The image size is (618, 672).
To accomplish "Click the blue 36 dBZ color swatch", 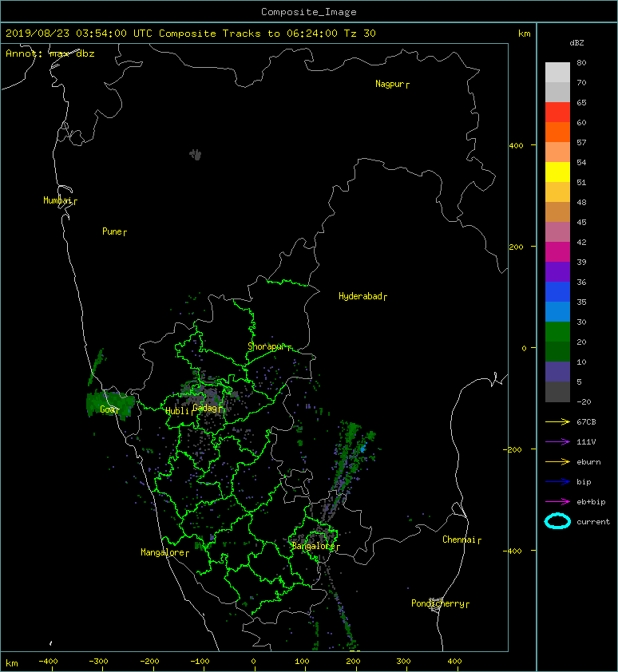I will (557, 292).
